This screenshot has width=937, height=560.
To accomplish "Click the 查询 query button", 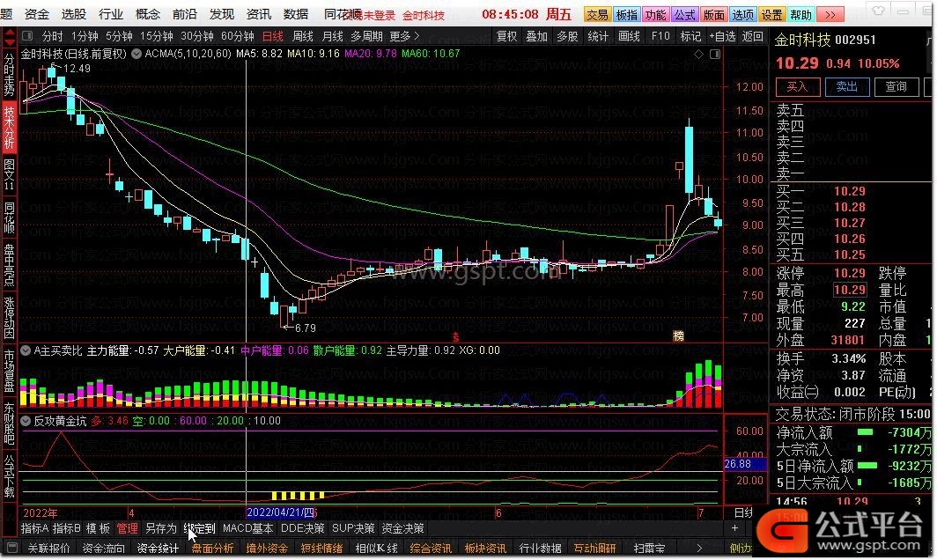I will point(896,86).
